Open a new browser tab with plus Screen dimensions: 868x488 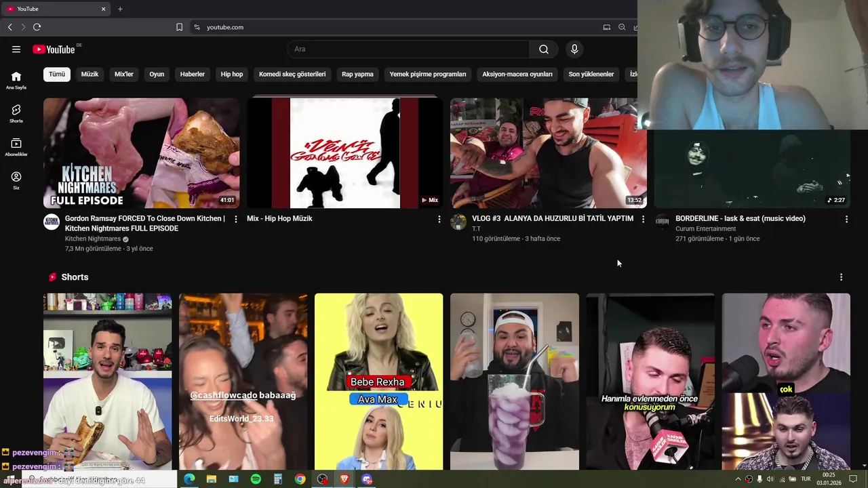[120, 9]
